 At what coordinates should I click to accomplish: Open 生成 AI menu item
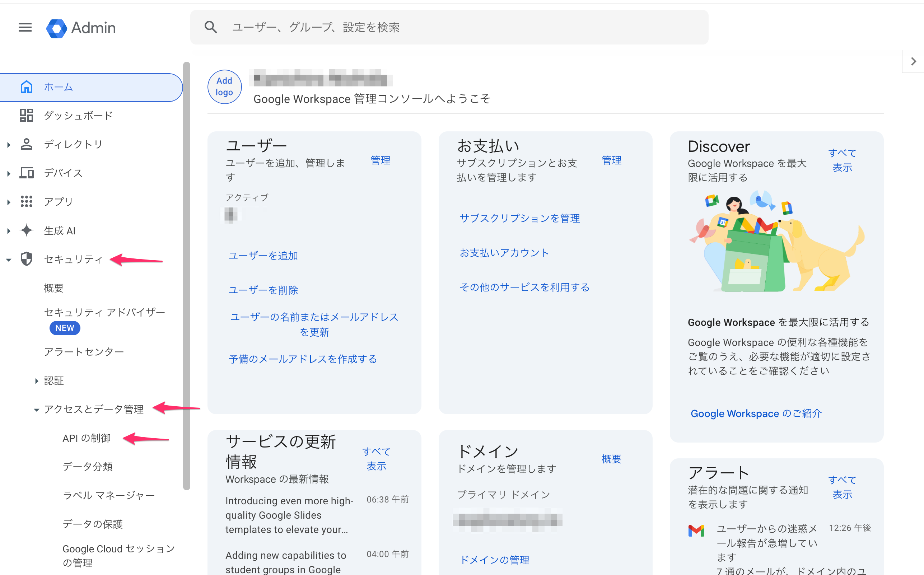(x=60, y=231)
